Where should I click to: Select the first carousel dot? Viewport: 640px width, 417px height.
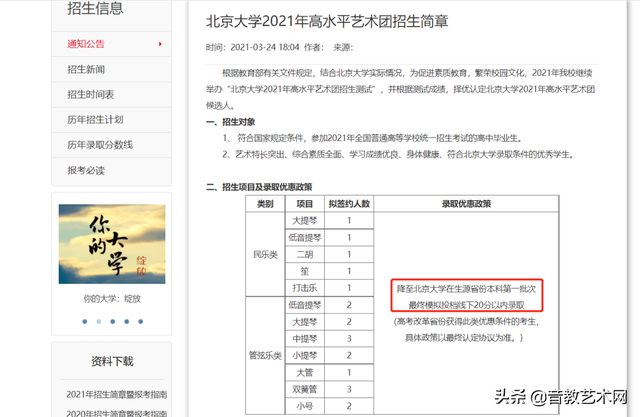84,322
